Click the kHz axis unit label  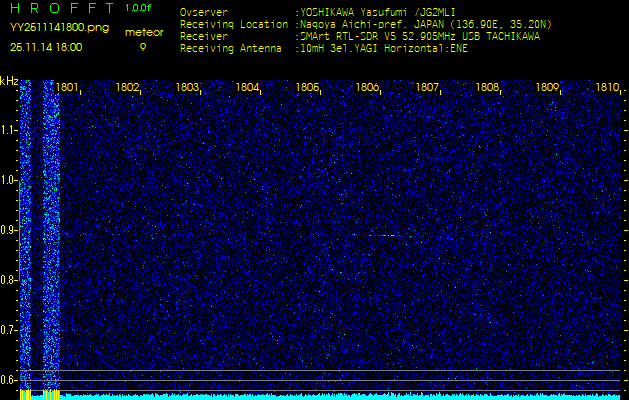(9, 81)
